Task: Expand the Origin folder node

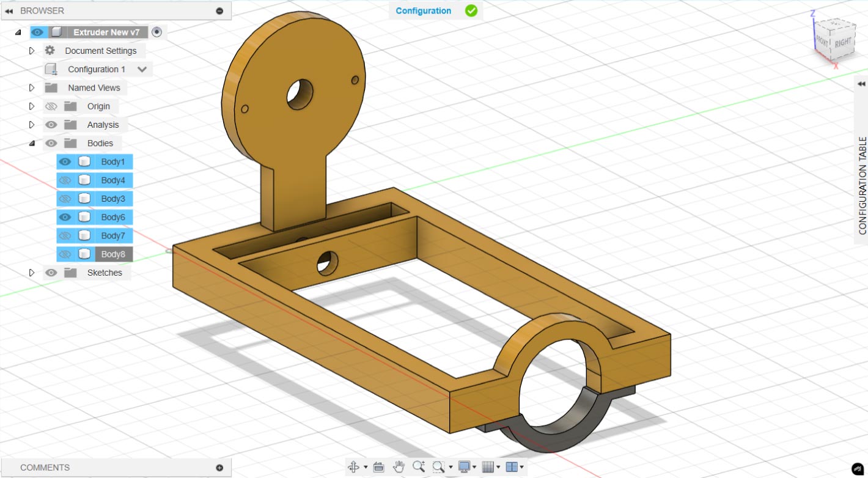Action: tap(32, 106)
